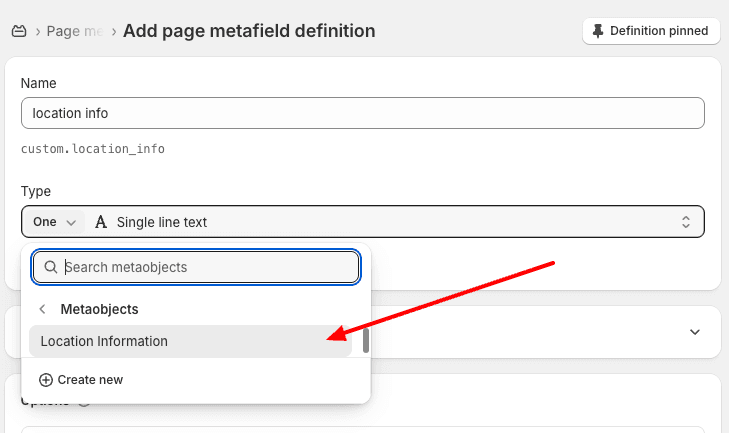
Task: Click the home icon in the breadcrumb
Action: [x=19, y=31]
